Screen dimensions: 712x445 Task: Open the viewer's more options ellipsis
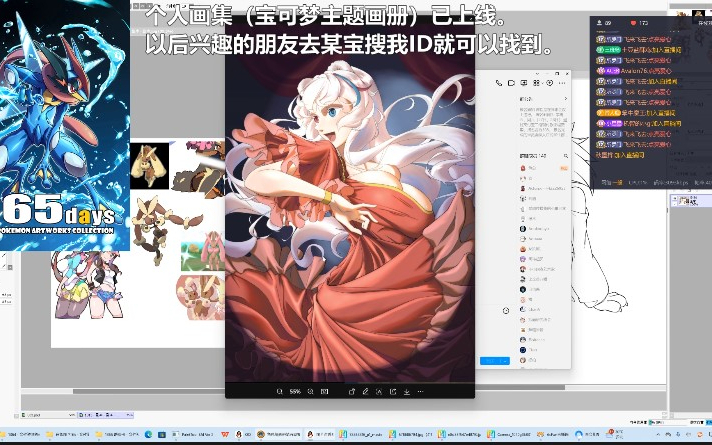point(420,391)
